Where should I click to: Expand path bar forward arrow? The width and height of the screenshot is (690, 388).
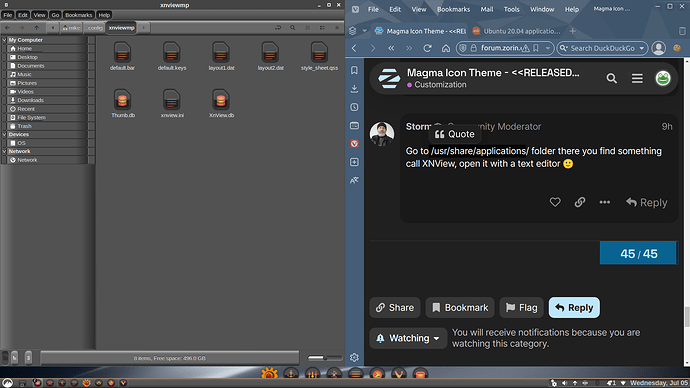[x=143, y=28]
